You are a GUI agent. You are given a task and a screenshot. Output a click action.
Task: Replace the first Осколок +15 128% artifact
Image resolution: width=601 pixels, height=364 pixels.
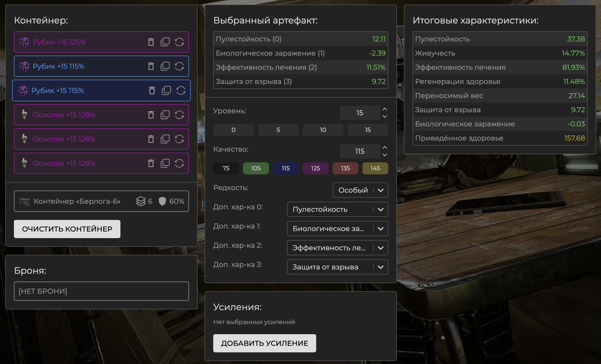pyautogui.click(x=179, y=115)
